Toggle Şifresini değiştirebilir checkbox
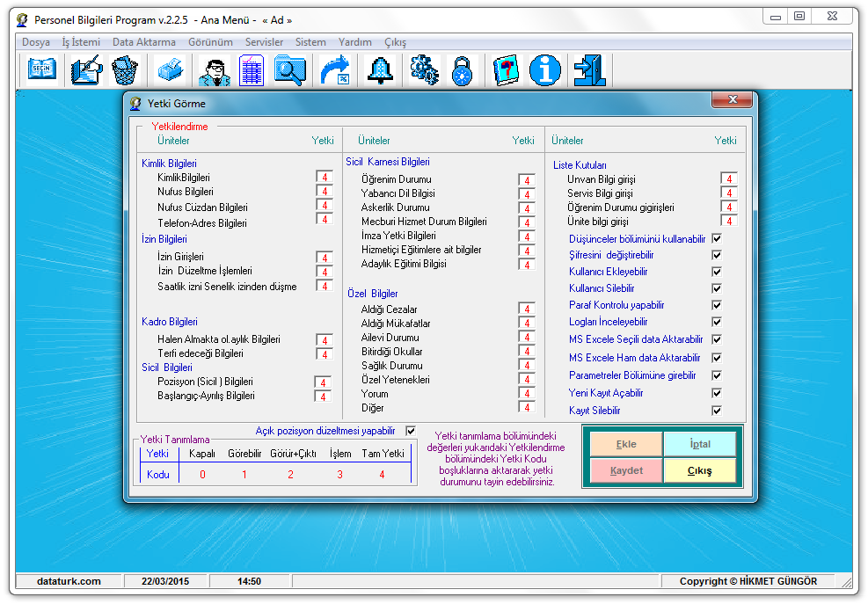868x604 pixels. point(717,255)
